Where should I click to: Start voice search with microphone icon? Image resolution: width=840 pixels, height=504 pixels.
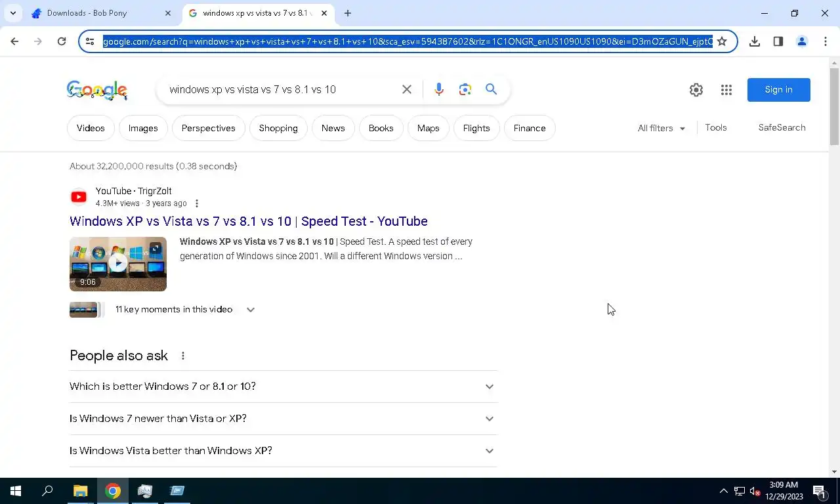pos(439,89)
